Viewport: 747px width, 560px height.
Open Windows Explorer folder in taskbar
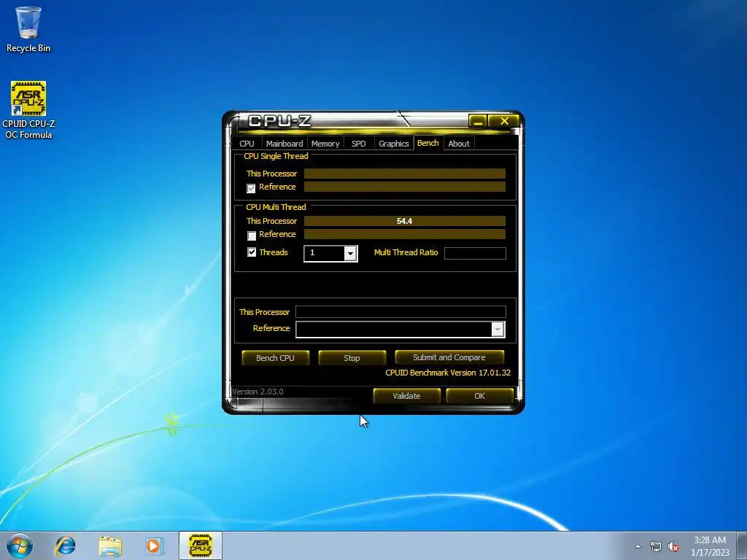point(110,545)
